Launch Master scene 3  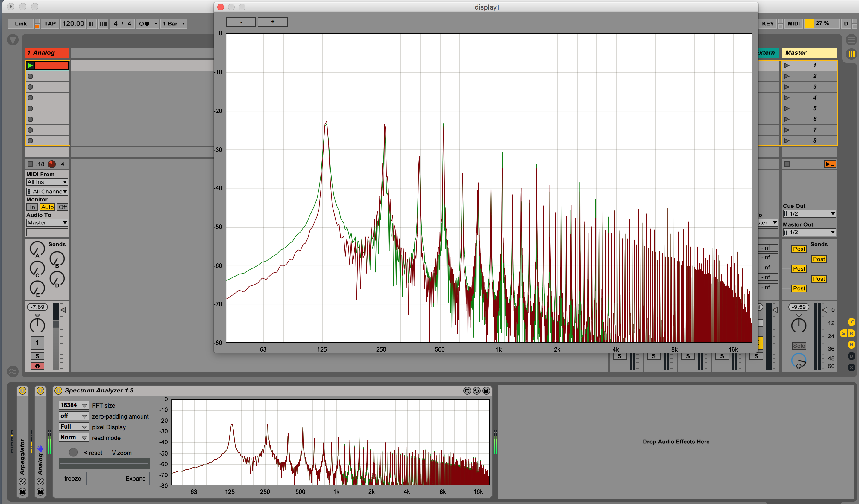787,87
